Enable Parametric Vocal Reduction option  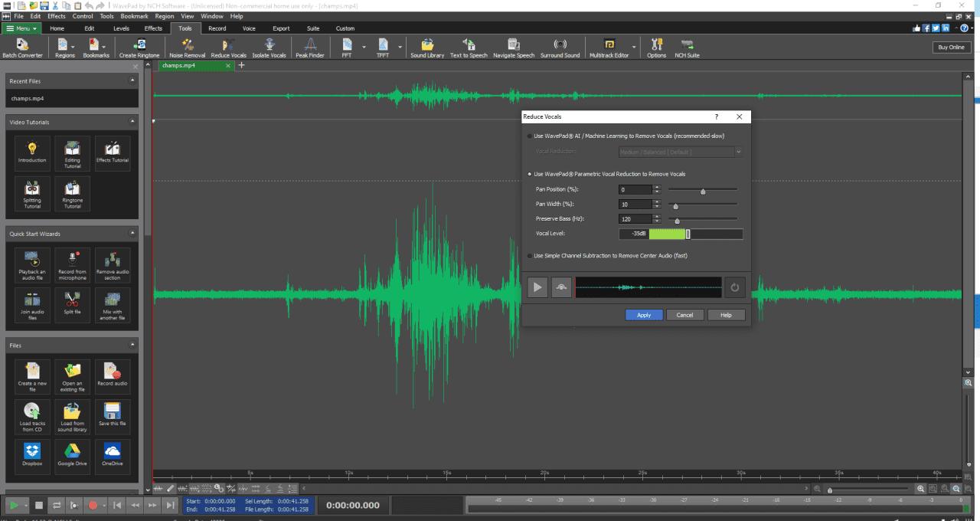click(x=530, y=174)
